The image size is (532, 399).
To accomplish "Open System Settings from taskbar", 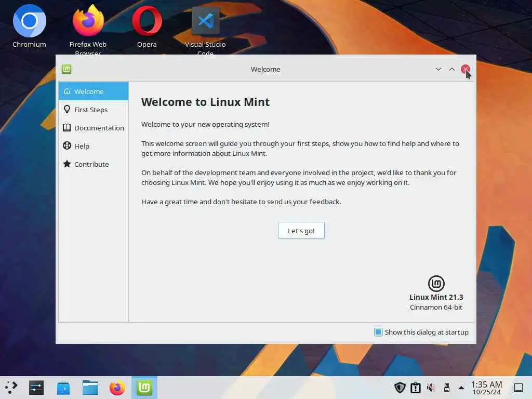I will [36, 388].
